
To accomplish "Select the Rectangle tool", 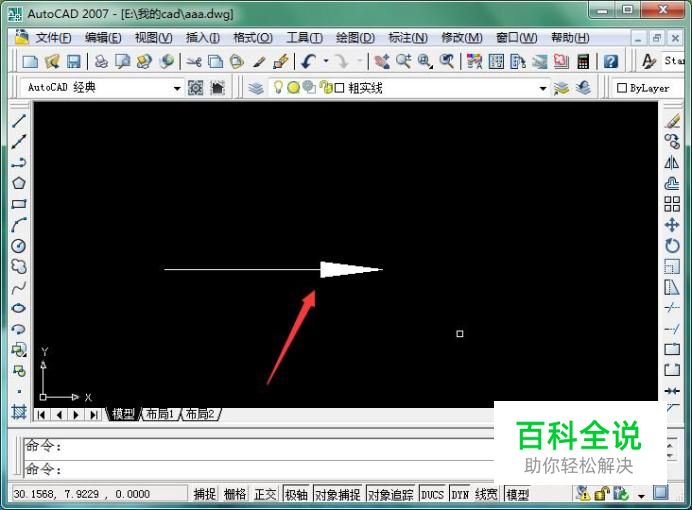I will click(x=19, y=204).
